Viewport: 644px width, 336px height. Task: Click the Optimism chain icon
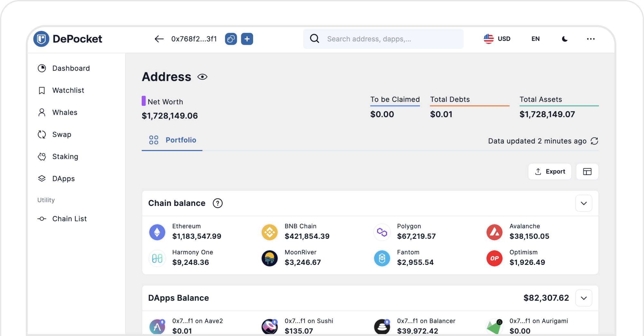(x=494, y=258)
